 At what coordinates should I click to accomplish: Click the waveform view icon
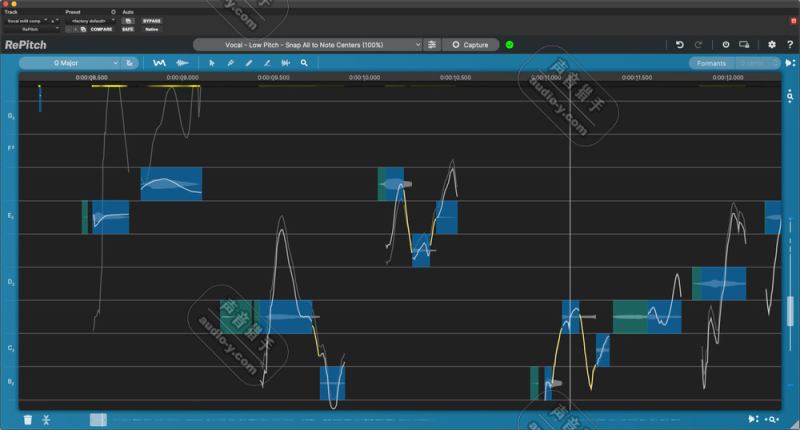click(183, 63)
